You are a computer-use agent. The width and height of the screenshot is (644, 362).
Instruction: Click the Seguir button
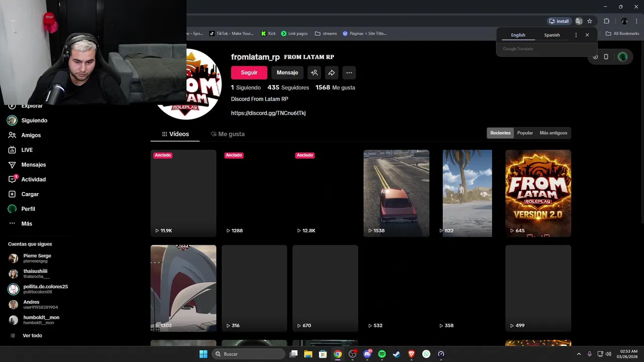pos(249,72)
